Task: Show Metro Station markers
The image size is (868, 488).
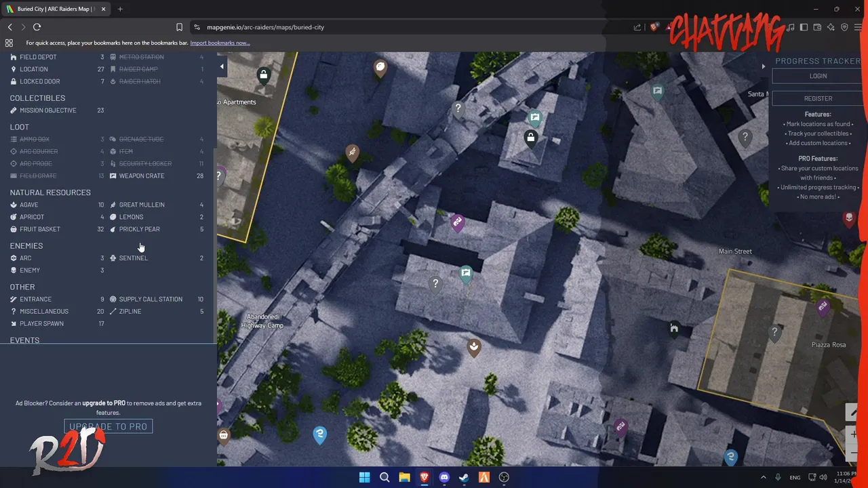Action: [x=157, y=57]
